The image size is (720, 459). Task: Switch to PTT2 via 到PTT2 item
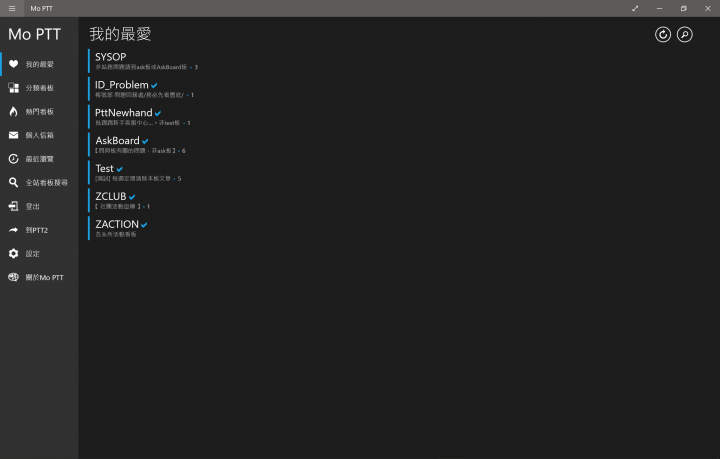(39, 230)
